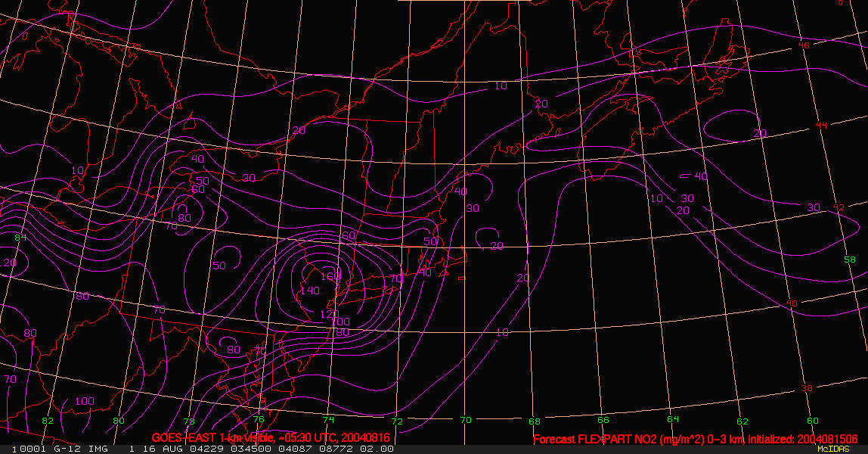The image size is (868, 454).
Task: Click the yellow McIDAS label
Action: [833, 449]
